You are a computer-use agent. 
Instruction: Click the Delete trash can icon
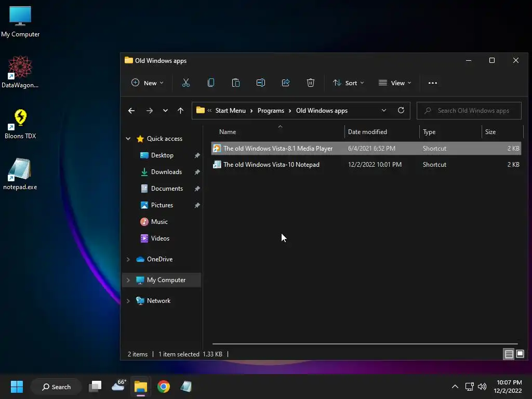[x=311, y=83]
